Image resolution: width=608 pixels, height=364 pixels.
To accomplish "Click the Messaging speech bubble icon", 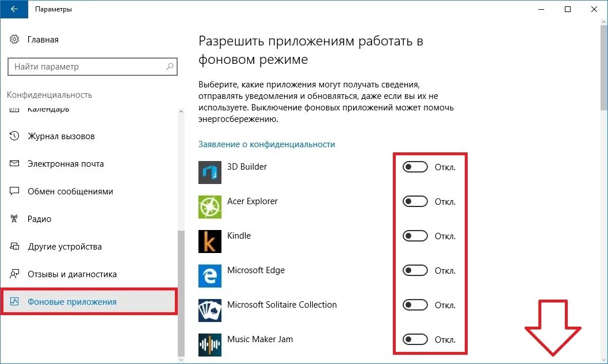I will pos(14,191).
